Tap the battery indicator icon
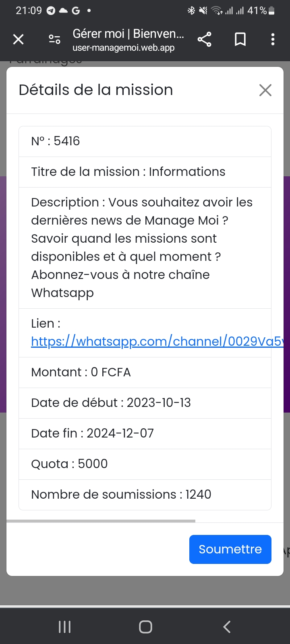The height and width of the screenshot is (644, 290). (x=271, y=11)
